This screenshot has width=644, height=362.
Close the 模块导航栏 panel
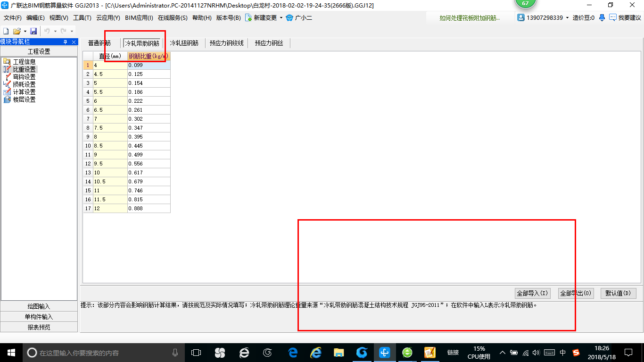click(x=74, y=42)
